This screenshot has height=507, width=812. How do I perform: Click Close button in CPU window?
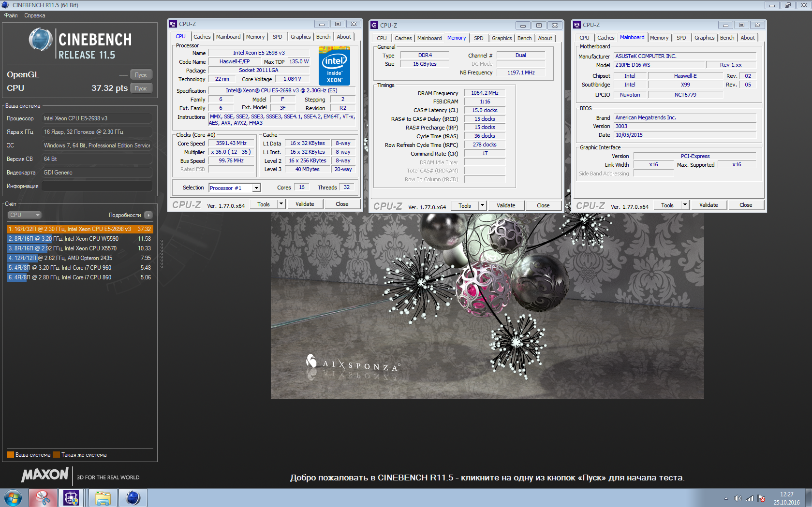[342, 204]
